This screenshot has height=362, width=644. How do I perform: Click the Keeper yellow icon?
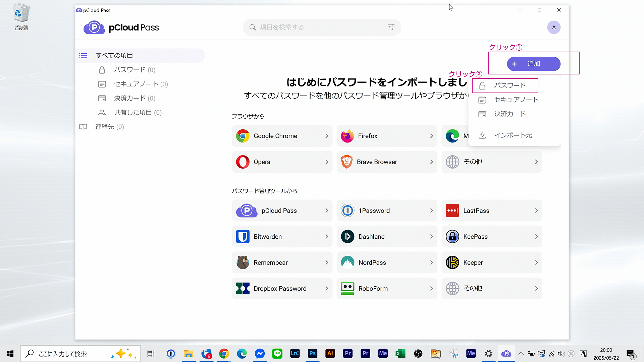point(452,262)
